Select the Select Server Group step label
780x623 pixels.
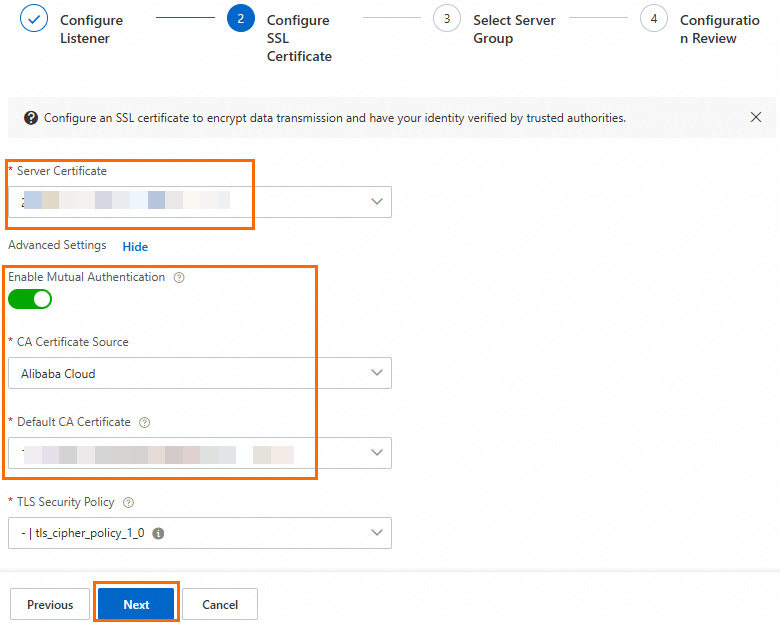514,29
